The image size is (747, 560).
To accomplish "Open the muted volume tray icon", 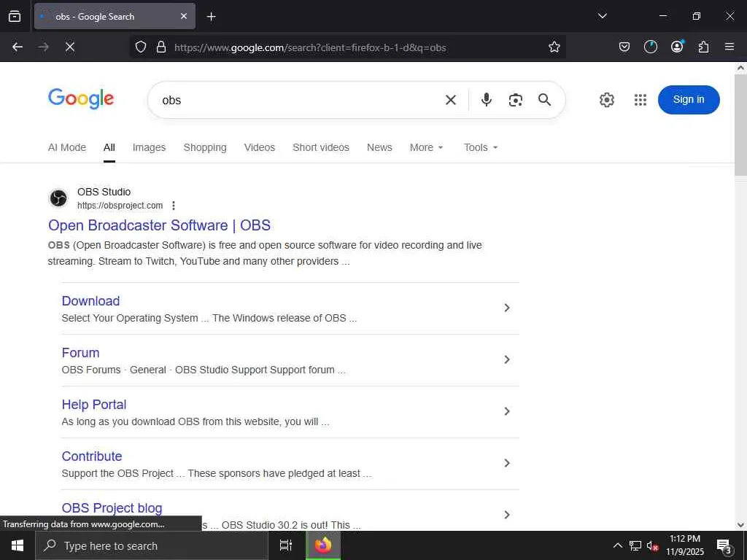I will (652, 546).
